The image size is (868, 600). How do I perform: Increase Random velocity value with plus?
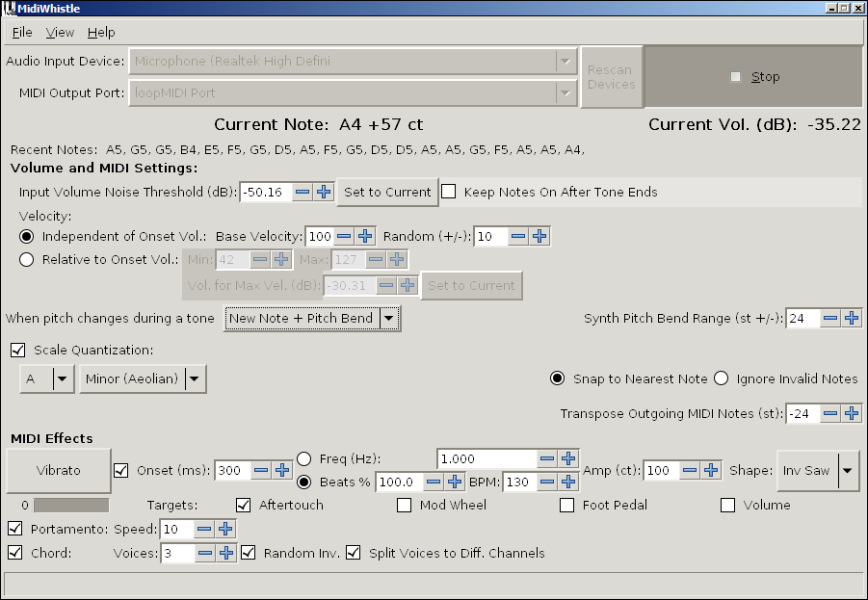click(x=539, y=236)
